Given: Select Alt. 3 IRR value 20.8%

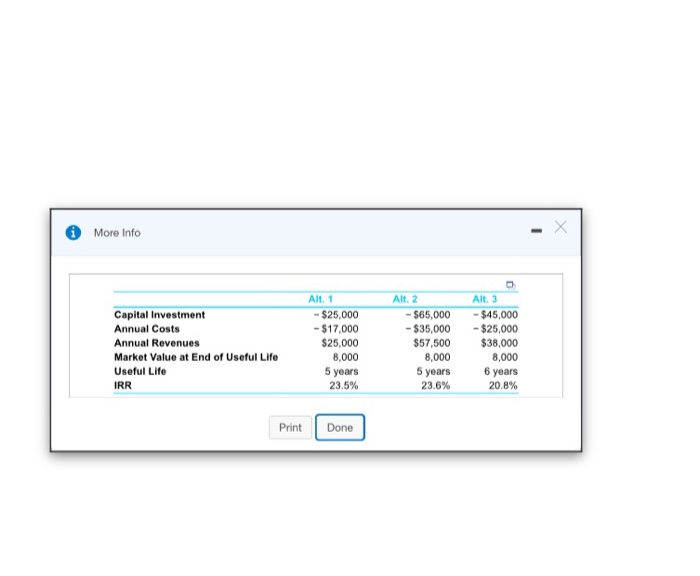Looking at the screenshot, I should pyautogui.click(x=503, y=385).
